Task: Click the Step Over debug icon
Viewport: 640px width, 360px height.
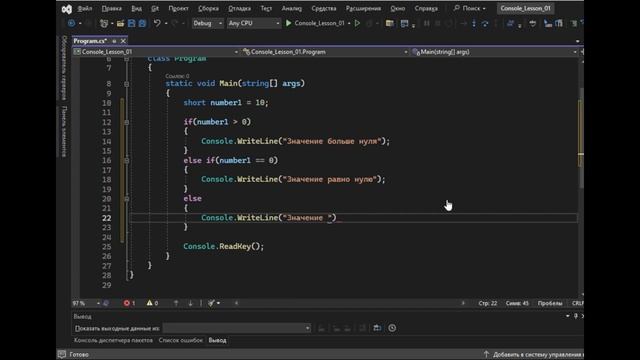Action: (x=485, y=24)
